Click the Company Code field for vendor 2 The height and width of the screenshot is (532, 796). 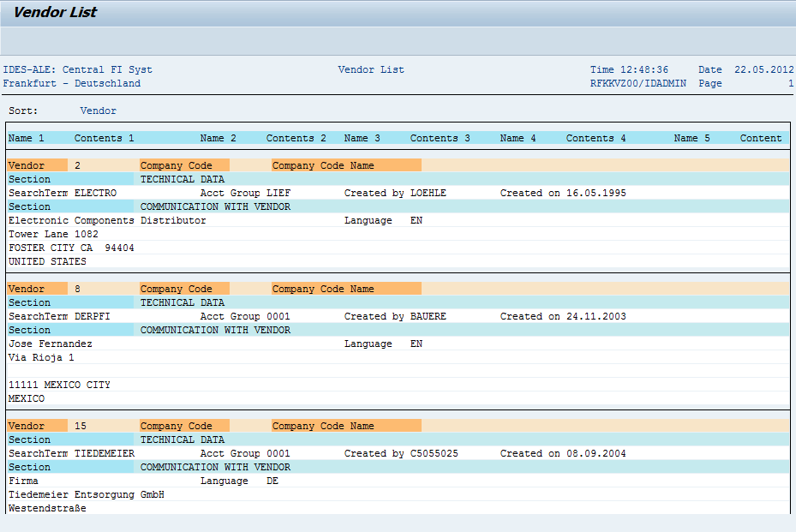(x=184, y=164)
